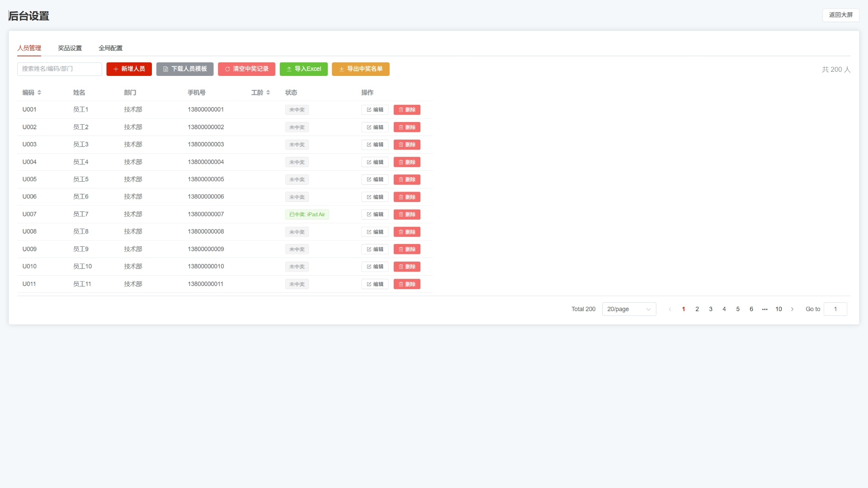Go to next page with right chevron

point(792,309)
